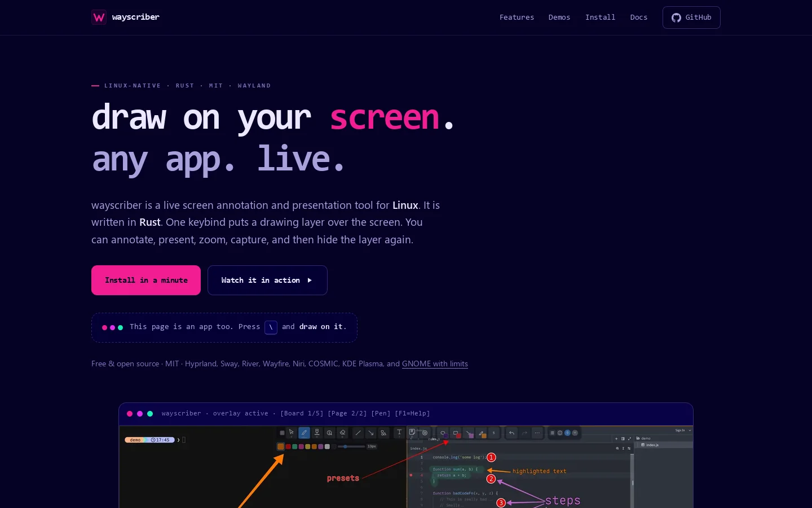Screen dimensions: 812x508
Task: Click the backslash key hint
Action: [x=271, y=327]
